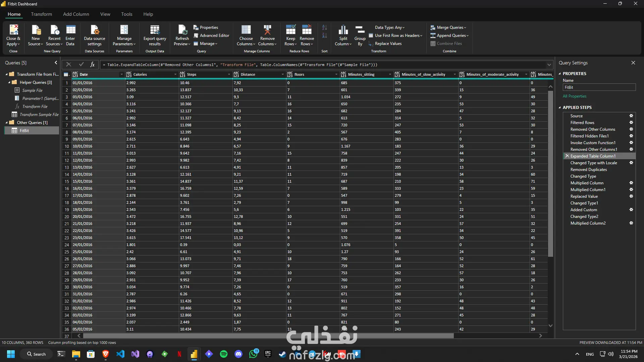The image size is (644, 362).
Task: Click the Enter Data icon
Action: pos(70,30)
